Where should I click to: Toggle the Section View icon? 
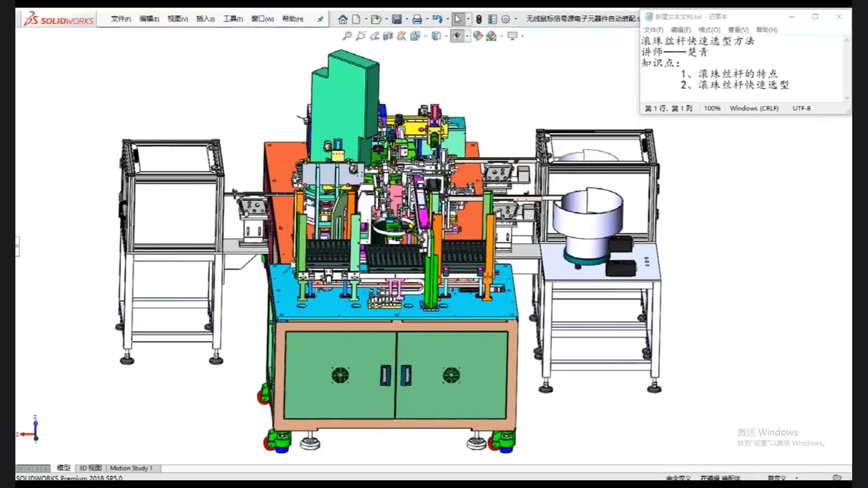[x=387, y=36]
